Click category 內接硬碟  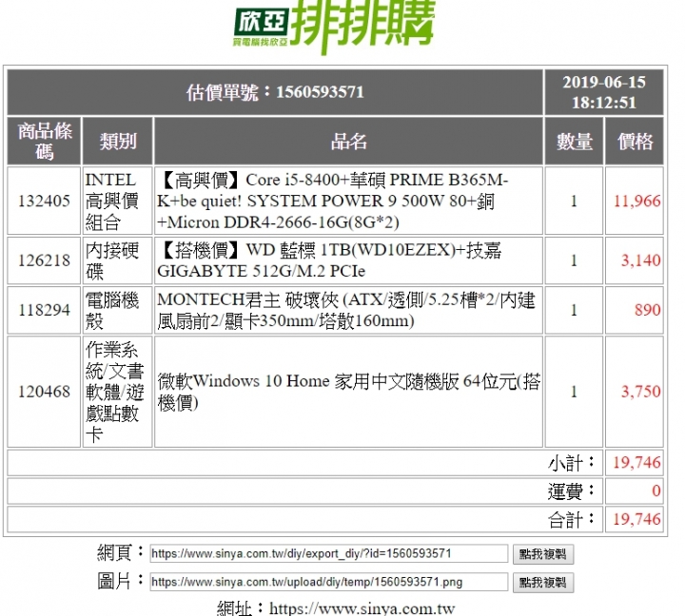(112, 260)
